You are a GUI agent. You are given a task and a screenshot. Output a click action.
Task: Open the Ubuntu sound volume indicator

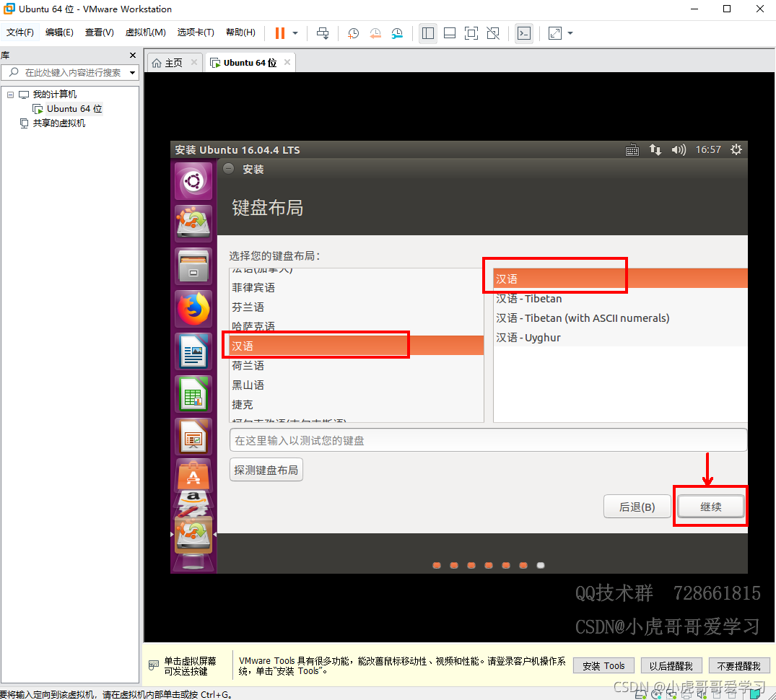(x=679, y=150)
